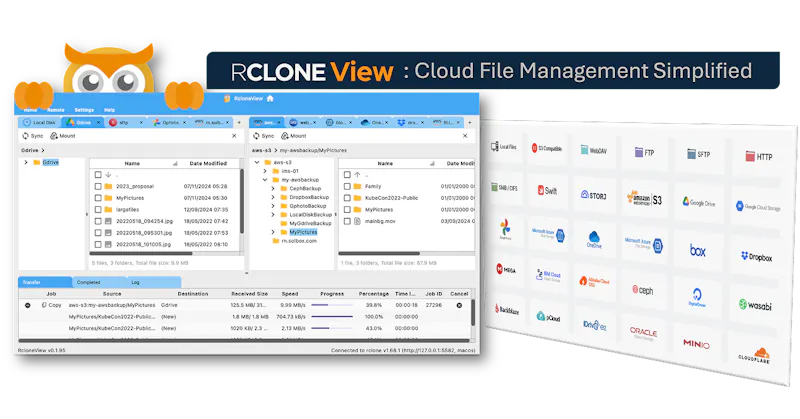Image resolution: width=800 pixels, height=419 pixels.
Task: Close the aws-s3 explorer pane with its X
Action: (x=465, y=136)
